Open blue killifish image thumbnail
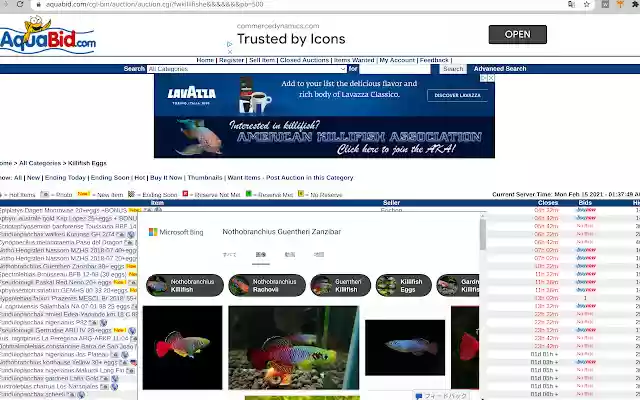Viewport: 640px width, 400px height. 405,348
